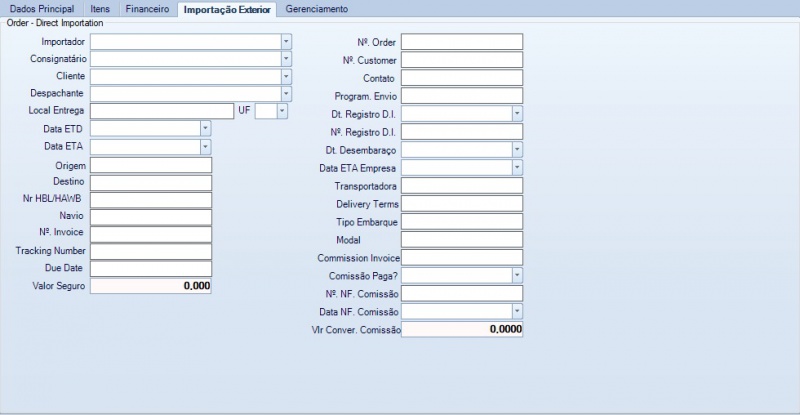Select the Valor Seguro amount field
The image size is (800, 415).
(150, 286)
